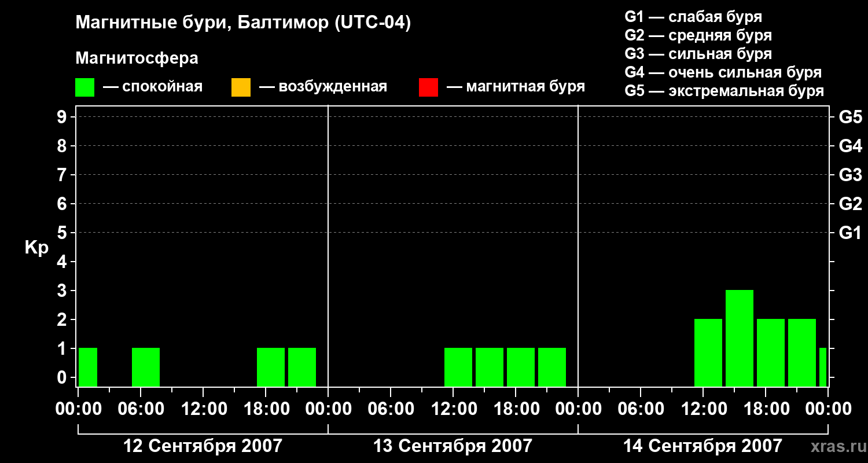Click the '— спокойная' legend label

click(x=153, y=87)
